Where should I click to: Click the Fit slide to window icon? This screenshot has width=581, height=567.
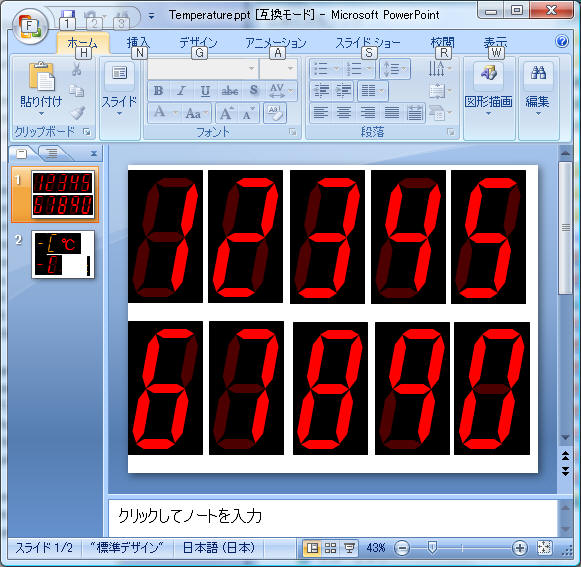coord(544,547)
